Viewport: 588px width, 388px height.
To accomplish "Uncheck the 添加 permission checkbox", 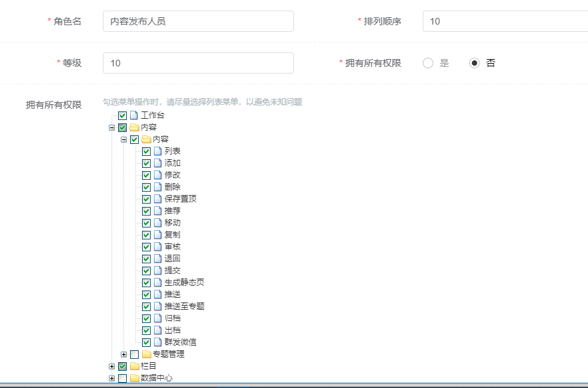I will pos(146,163).
